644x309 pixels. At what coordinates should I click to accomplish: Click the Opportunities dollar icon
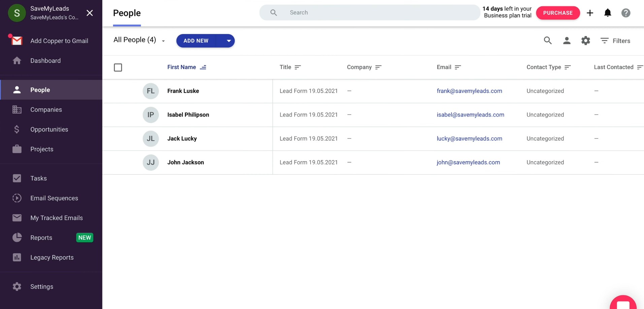[17, 129]
